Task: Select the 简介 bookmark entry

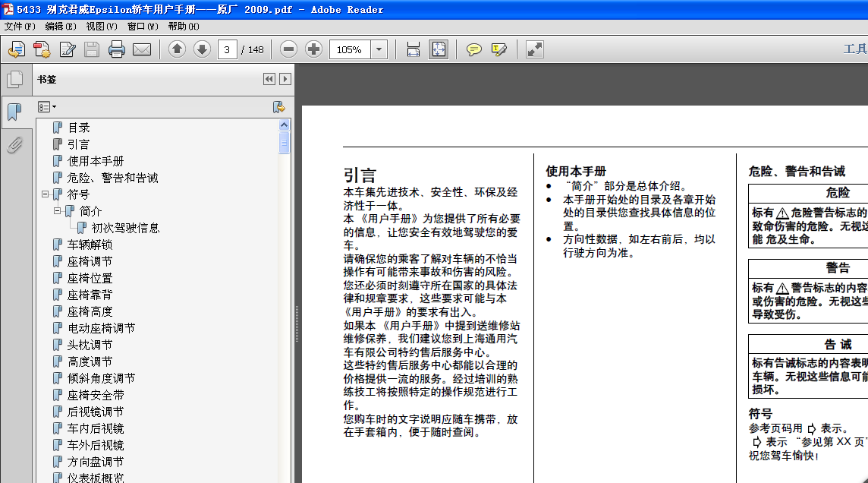Action: 90,211
